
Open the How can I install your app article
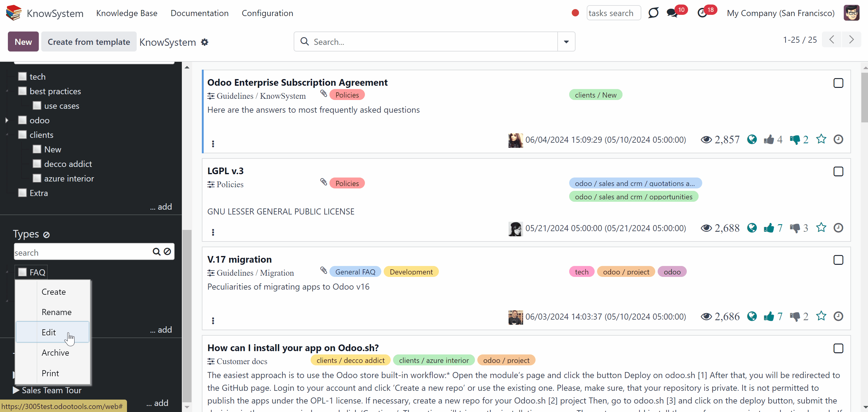click(x=293, y=348)
